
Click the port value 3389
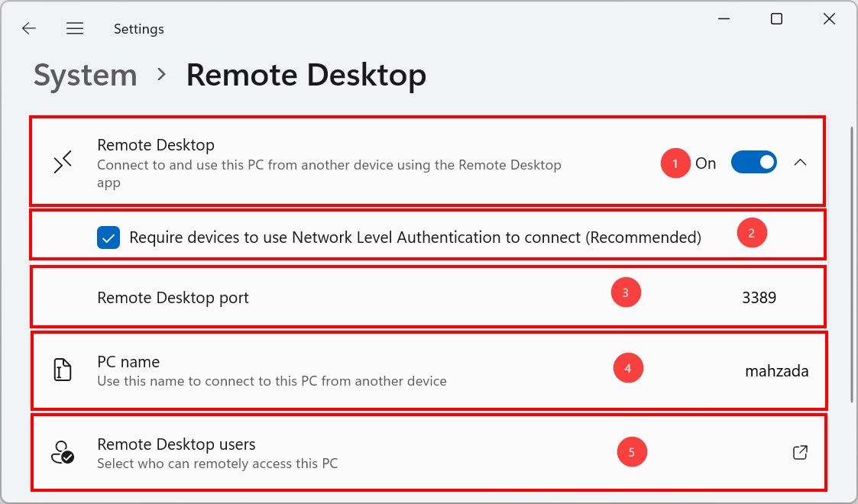(759, 298)
